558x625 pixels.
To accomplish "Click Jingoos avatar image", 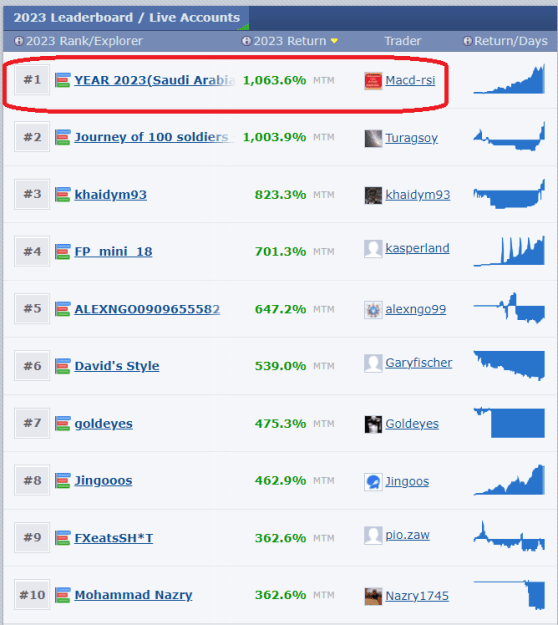I will click(373, 482).
